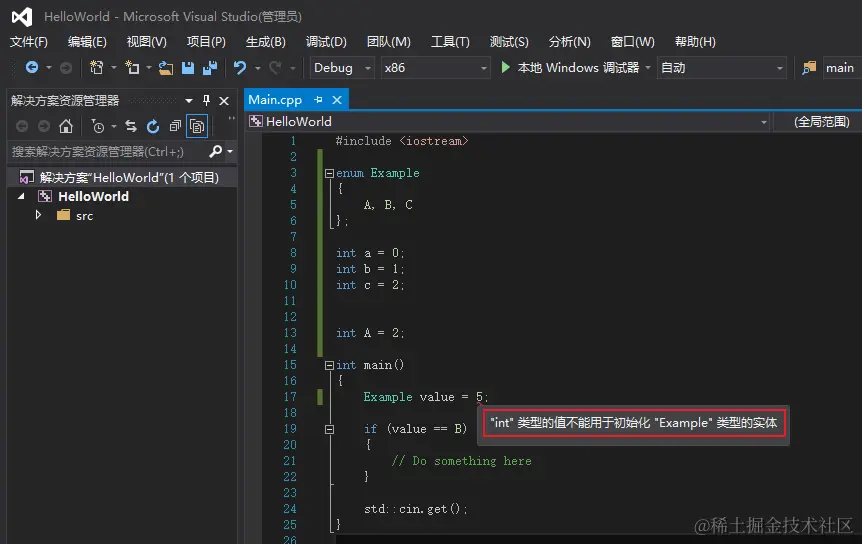Open the 项目(P) menu

[206, 42]
